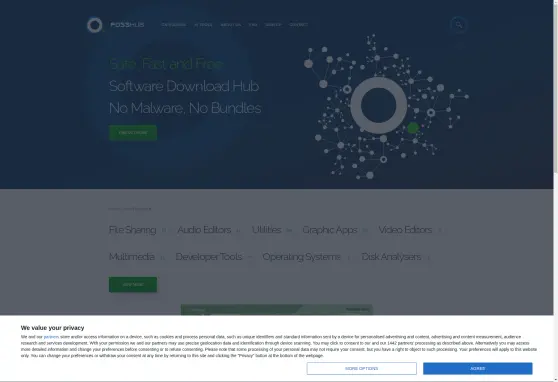Click the FossHub ring logo icon
This screenshot has height=382, width=558.
(95, 25)
